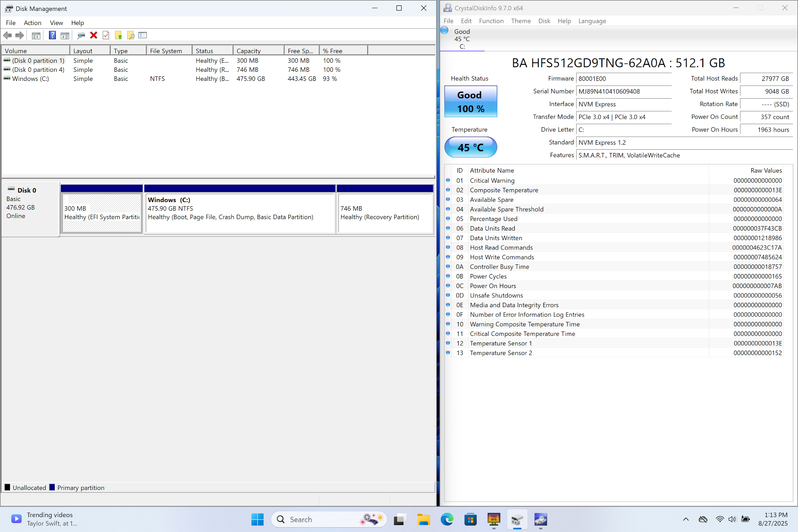
Task: Open File Explorer from the taskbar
Action: (423, 519)
